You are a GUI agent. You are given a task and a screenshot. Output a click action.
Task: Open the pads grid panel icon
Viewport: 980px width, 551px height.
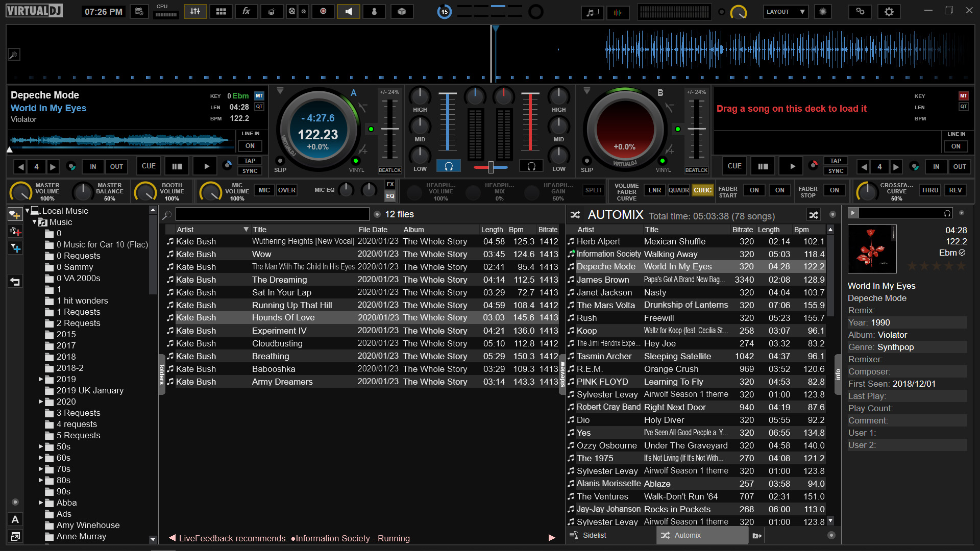point(221,11)
